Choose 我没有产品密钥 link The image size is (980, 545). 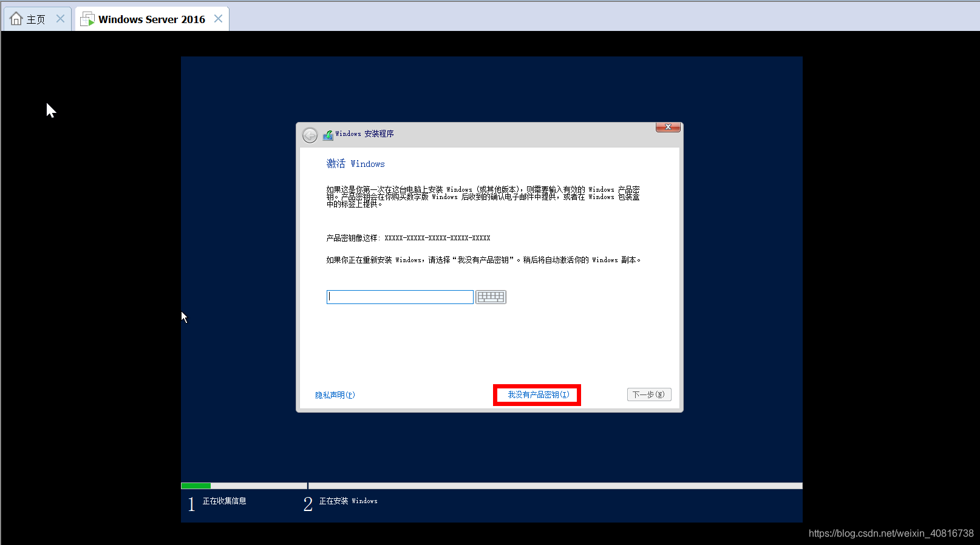pos(539,394)
